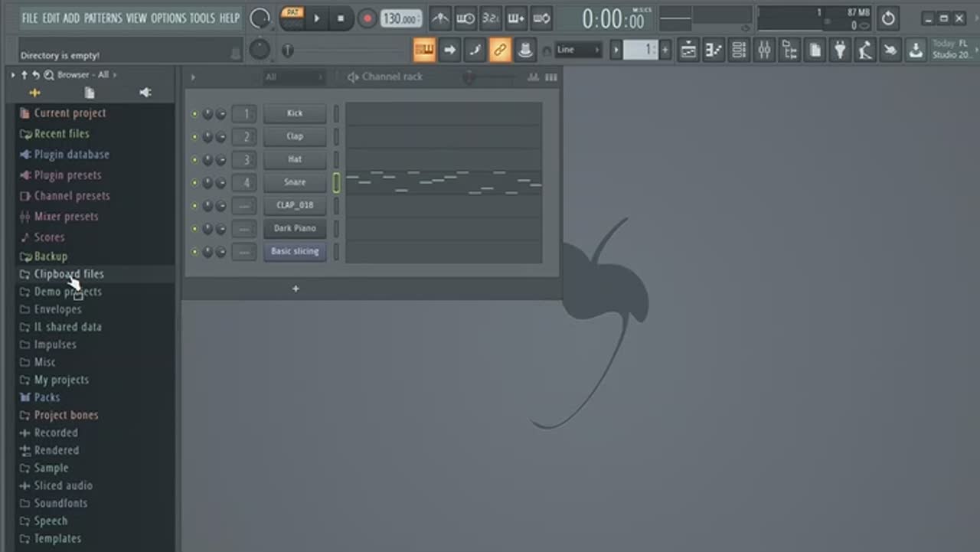The width and height of the screenshot is (980, 552).
Task: Open the Piano roll toolbar icon
Action: pos(714,51)
